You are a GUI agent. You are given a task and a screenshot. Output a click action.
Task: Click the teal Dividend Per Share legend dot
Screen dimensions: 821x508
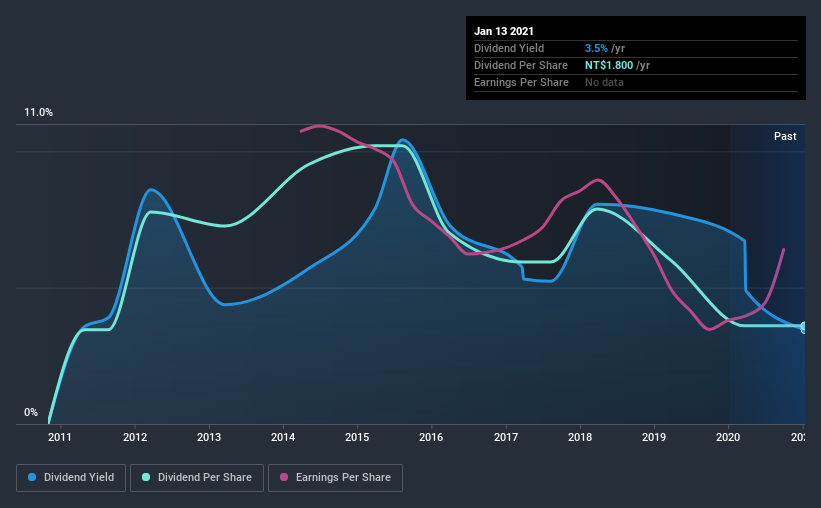[x=146, y=477]
